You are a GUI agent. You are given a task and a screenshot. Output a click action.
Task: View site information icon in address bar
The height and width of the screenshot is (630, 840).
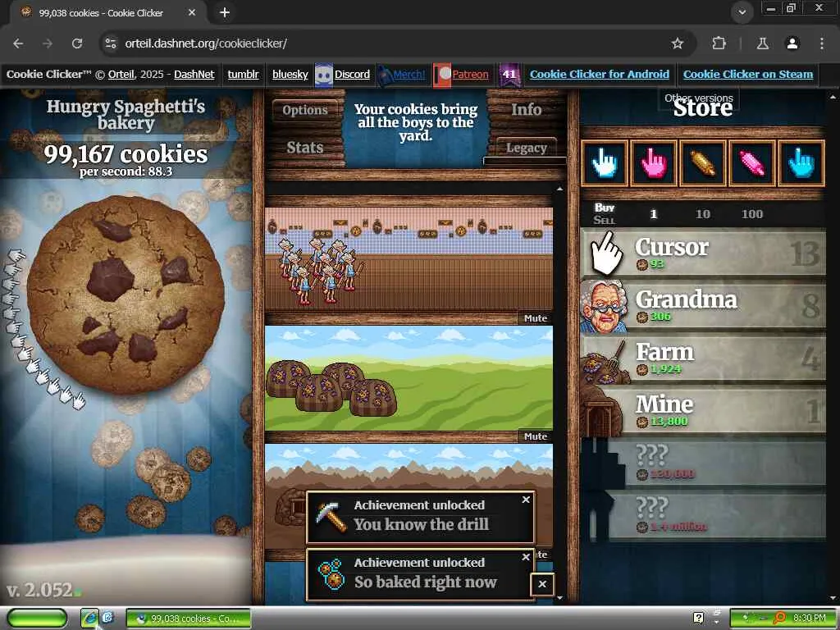point(111,43)
